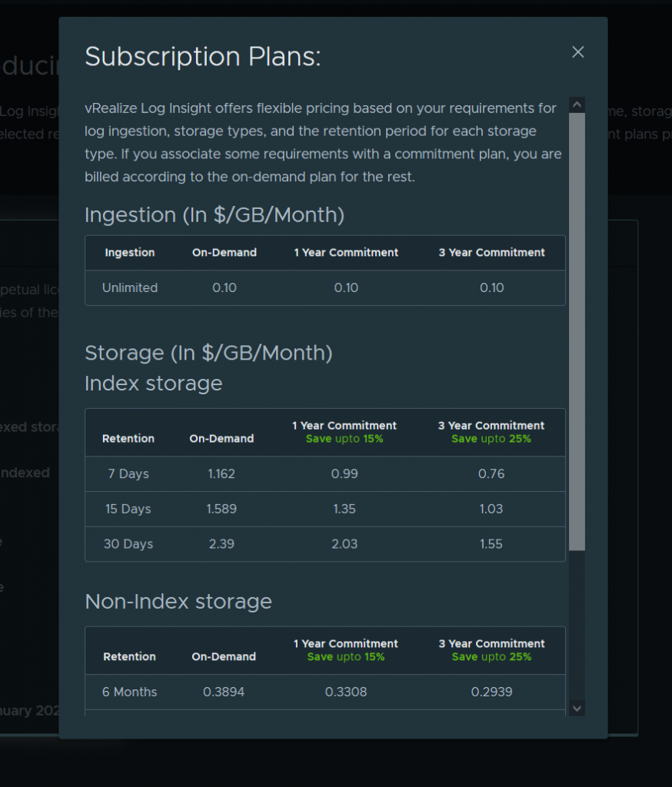Click the Non-Index storage heading

point(178,601)
